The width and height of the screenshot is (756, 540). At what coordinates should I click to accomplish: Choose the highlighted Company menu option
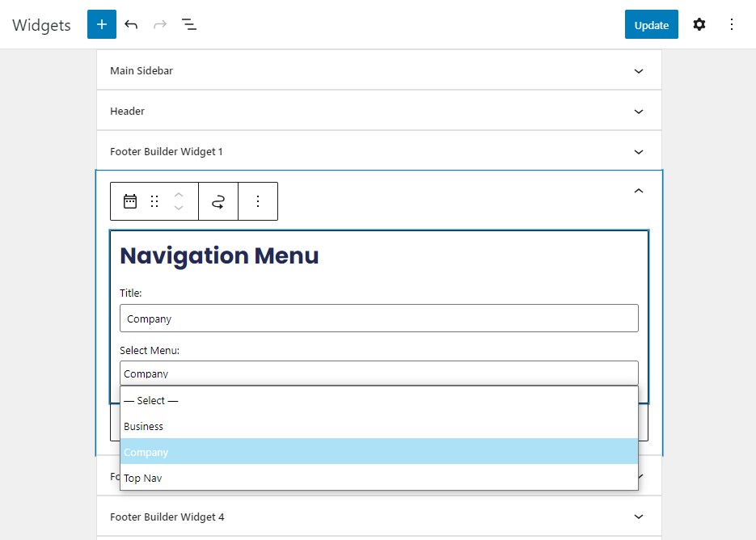pyautogui.click(x=379, y=452)
